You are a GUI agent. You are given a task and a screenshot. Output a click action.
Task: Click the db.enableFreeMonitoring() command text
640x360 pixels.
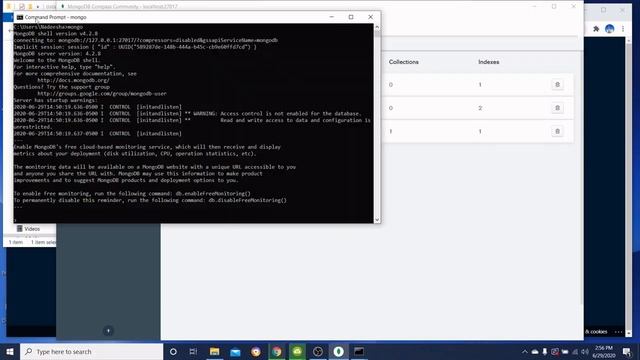213,193
